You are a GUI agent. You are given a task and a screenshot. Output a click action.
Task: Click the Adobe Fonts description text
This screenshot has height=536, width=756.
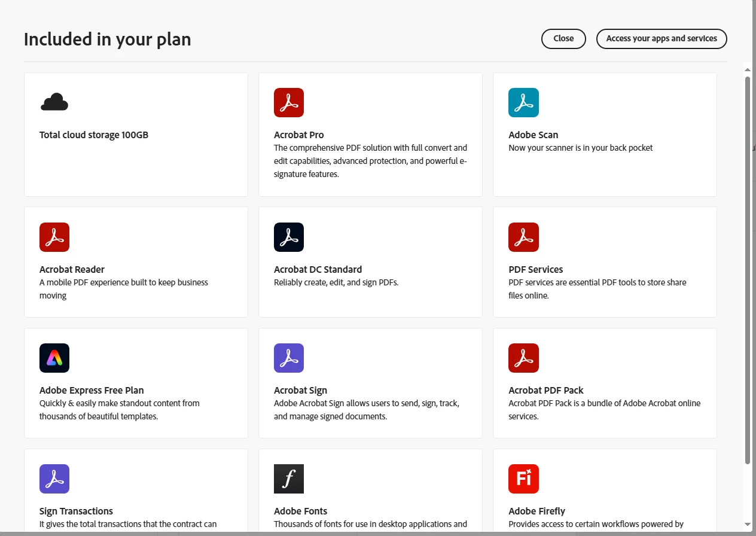click(x=371, y=525)
